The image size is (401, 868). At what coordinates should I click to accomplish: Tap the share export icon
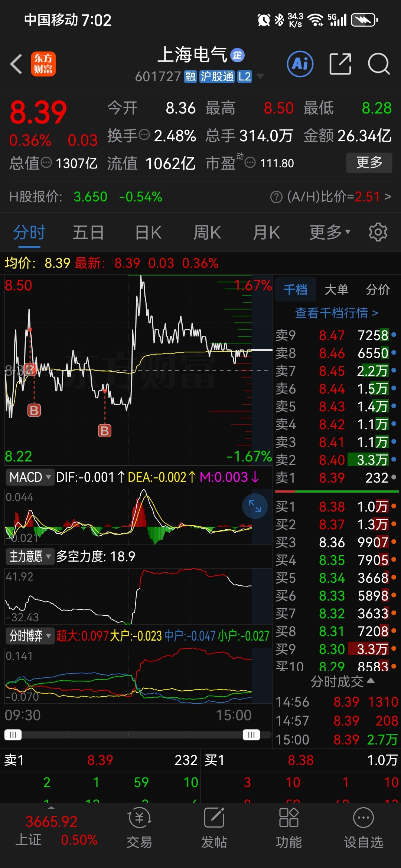[340, 64]
